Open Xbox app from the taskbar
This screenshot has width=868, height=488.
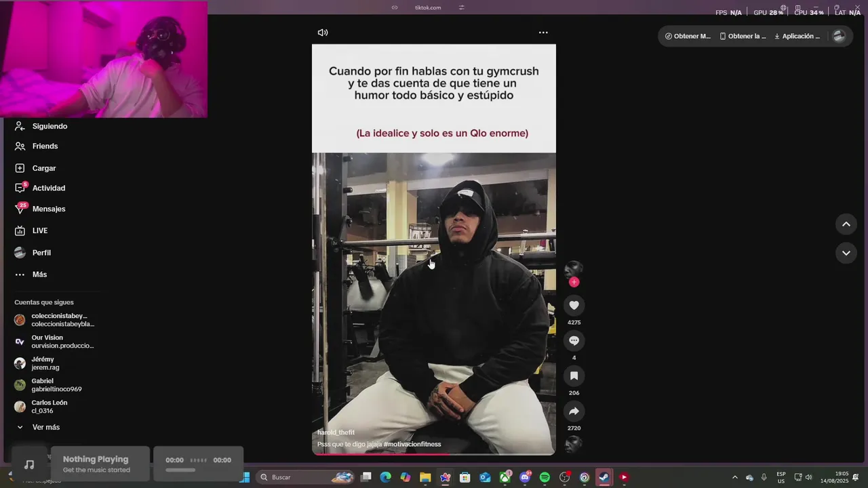(505, 477)
